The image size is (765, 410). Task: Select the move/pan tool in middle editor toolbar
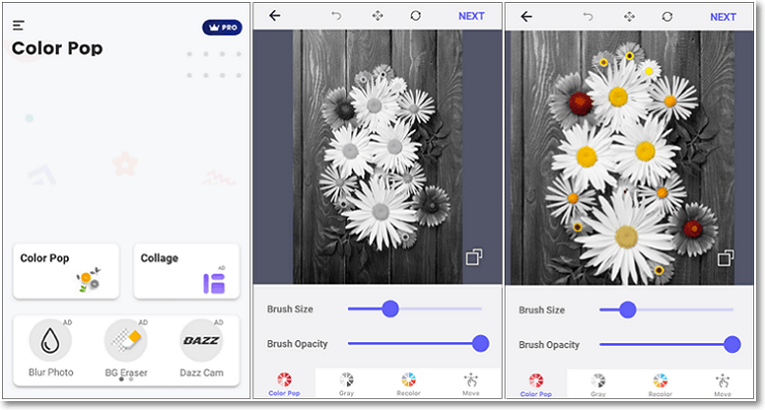tap(377, 16)
